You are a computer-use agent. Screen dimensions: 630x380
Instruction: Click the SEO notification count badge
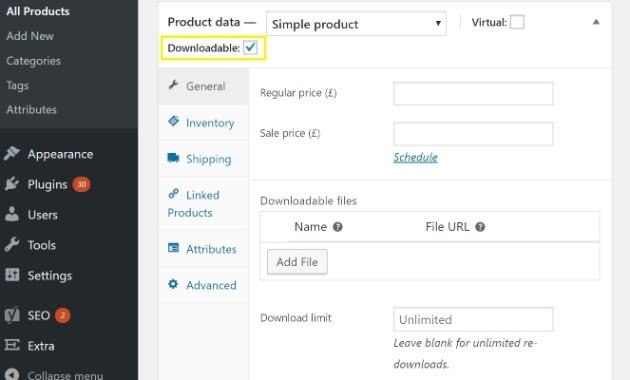tap(63, 315)
